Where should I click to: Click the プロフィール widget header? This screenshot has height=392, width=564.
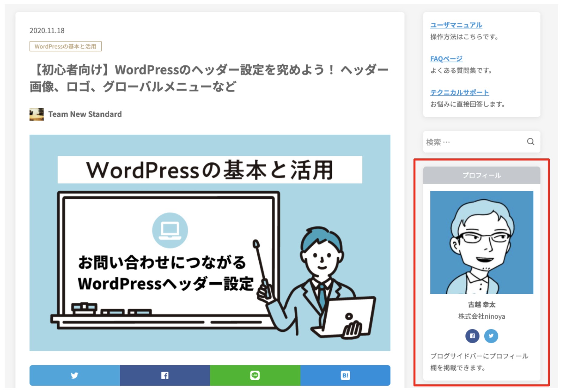482,175
